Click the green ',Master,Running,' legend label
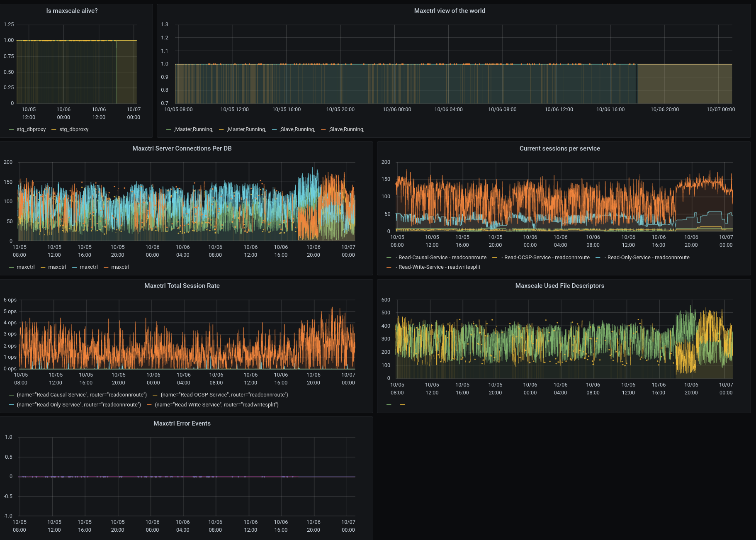 coord(194,129)
